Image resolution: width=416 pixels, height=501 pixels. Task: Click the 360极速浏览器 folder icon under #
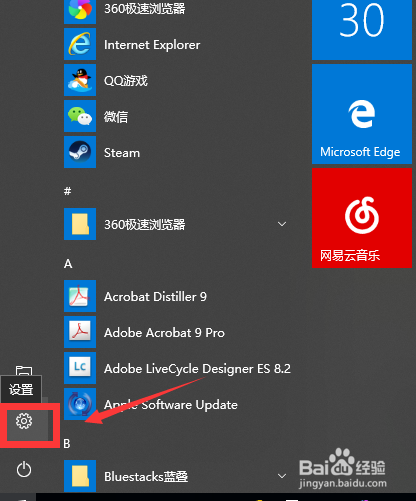pos(80,224)
